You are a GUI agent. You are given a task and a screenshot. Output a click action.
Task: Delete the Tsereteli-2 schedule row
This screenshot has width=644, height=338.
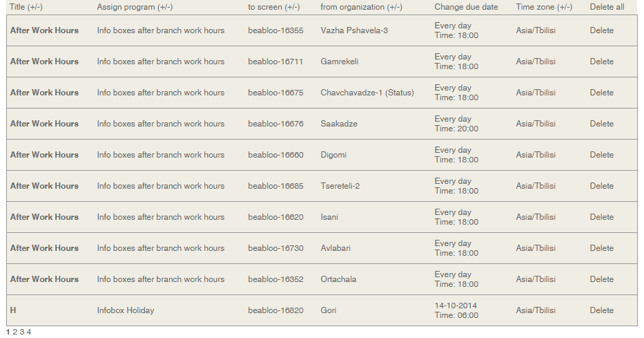tap(601, 186)
